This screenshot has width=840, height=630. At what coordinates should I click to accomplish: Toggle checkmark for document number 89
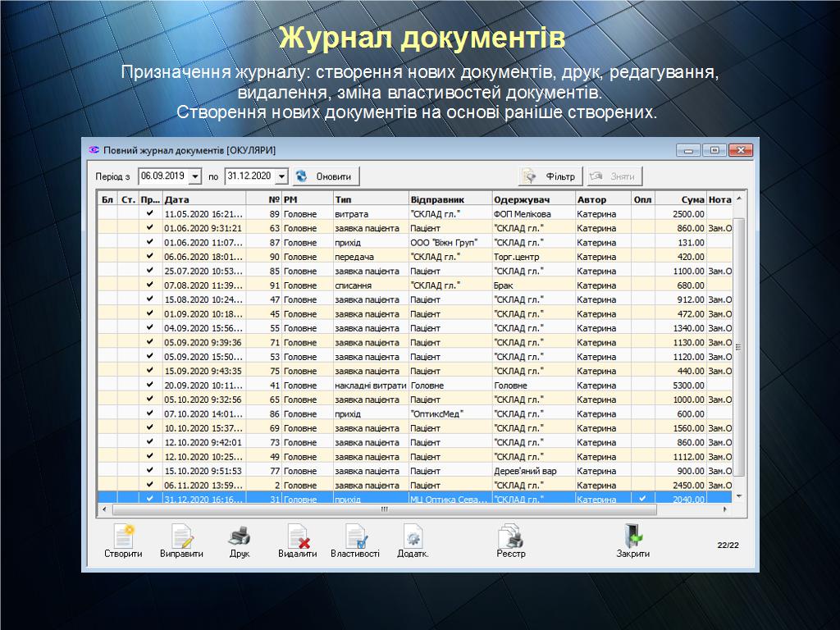pos(149,214)
